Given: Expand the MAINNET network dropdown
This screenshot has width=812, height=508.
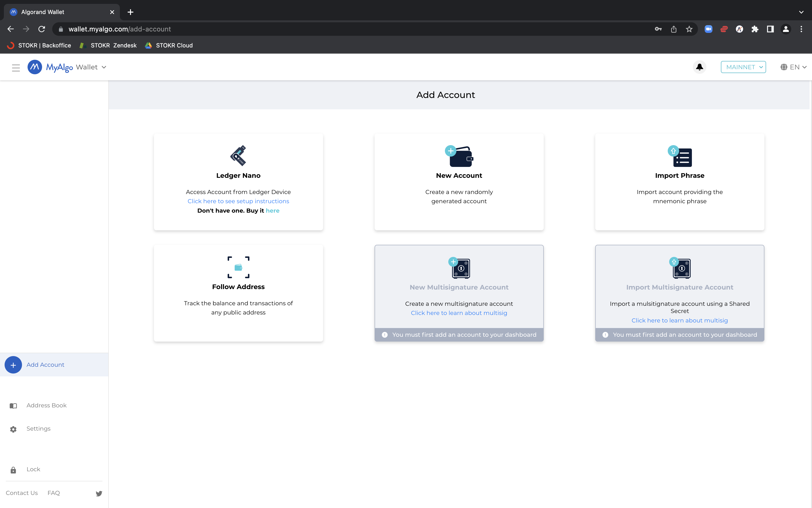Looking at the screenshot, I should tap(743, 67).
